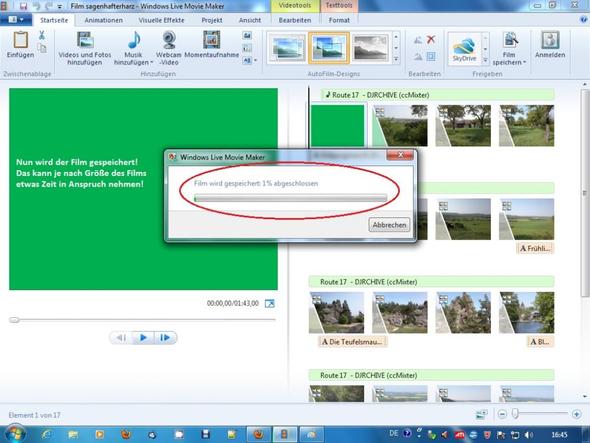Click the undo icon in title bar
Viewport: 590px width, 443px height.
[37, 6]
